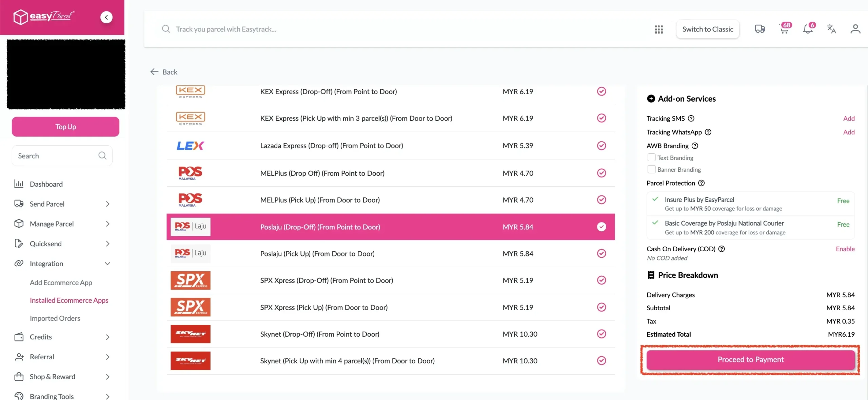
Task: Open the user profile icon
Action: 855,29
